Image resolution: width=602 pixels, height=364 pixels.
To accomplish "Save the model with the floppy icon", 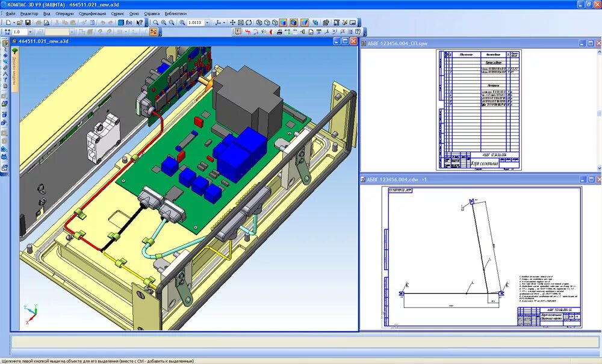I will click(28, 23).
